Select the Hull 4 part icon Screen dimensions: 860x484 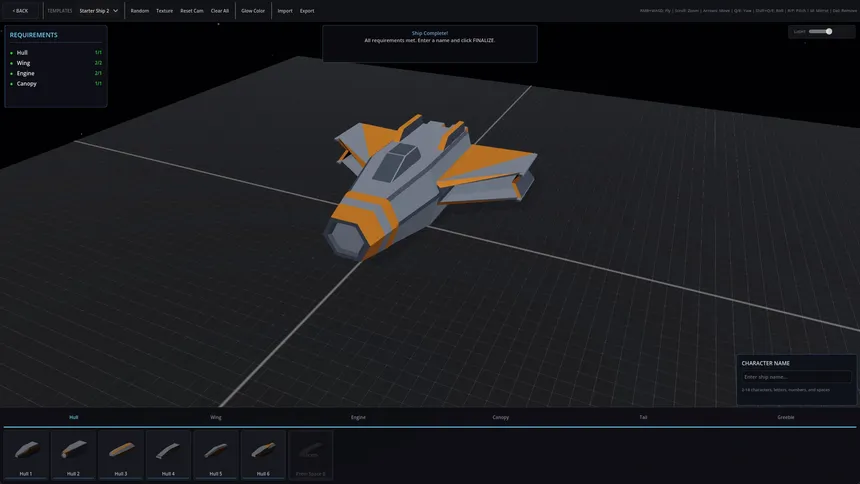(167, 454)
